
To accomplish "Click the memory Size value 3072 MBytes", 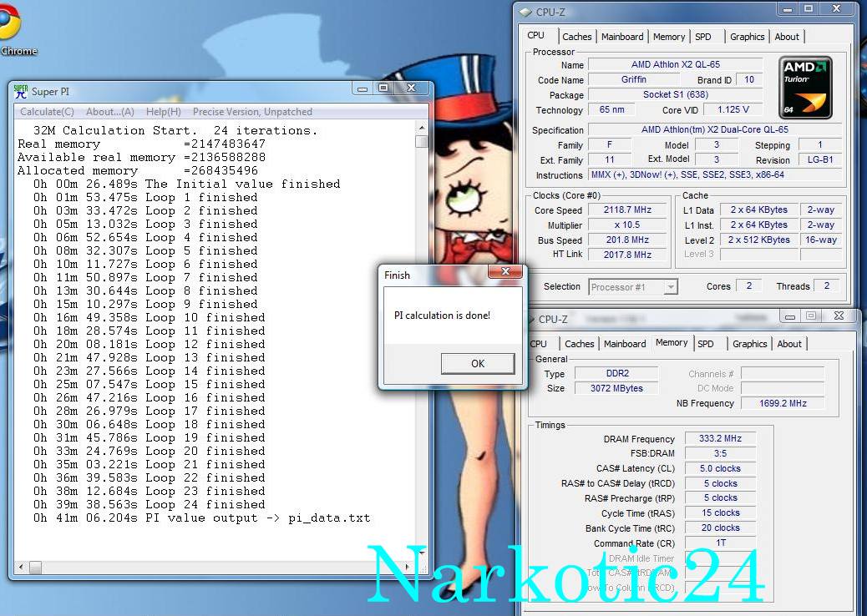I will click(x=616, y=388).
